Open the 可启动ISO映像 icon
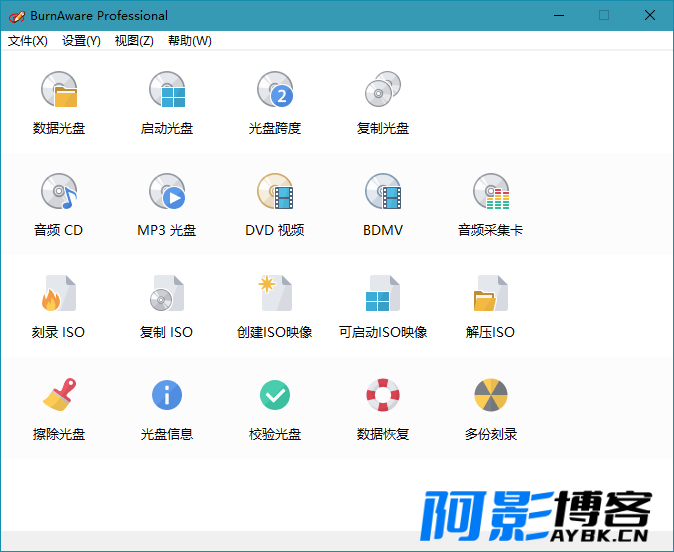Image resolution: width=674 pixels, height=552 pixels. [x=383, y=293]
